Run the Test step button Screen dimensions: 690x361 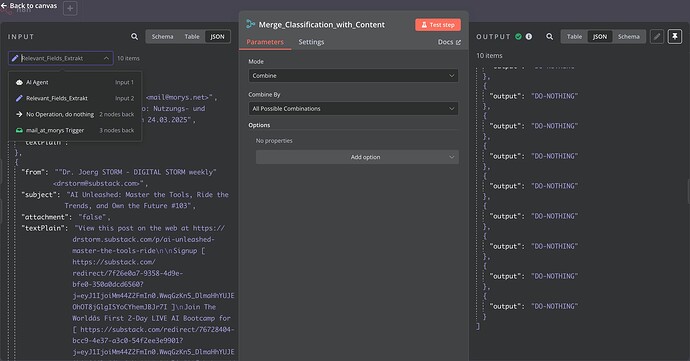click(438, 25)
